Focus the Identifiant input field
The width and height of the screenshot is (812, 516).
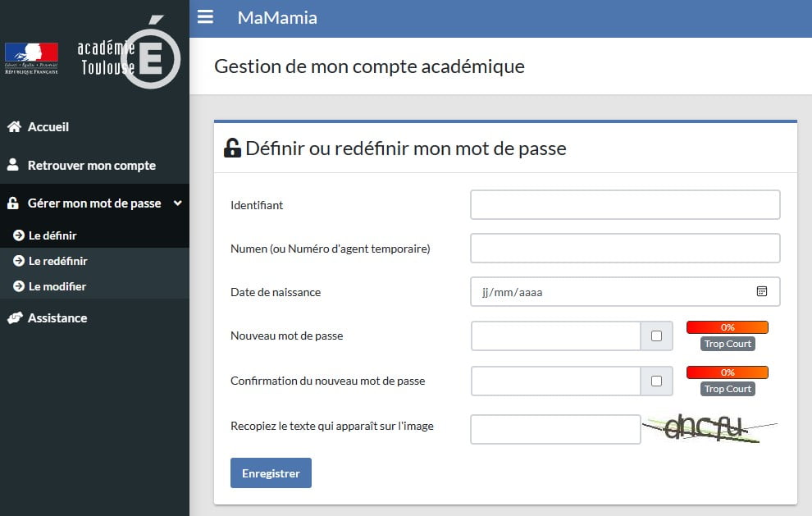point(625,204)
